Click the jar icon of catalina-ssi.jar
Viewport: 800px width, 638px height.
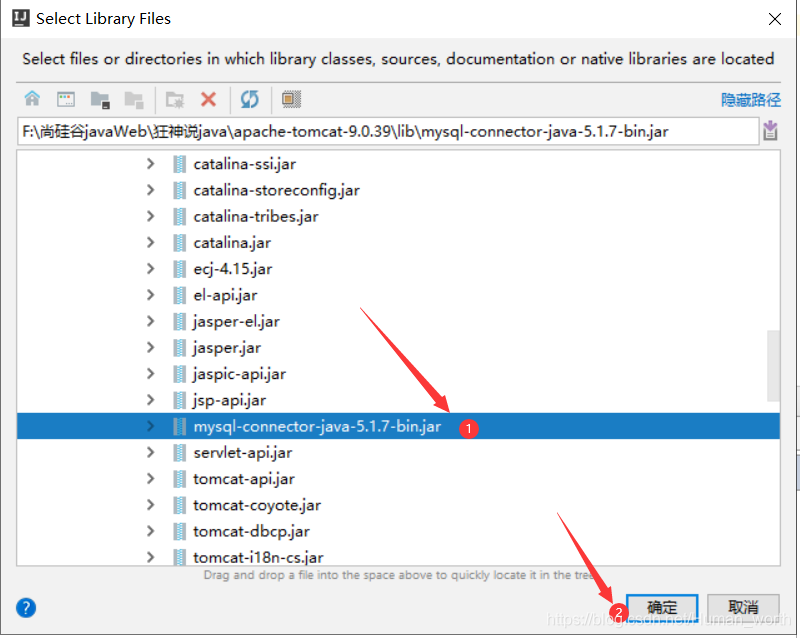179,164
